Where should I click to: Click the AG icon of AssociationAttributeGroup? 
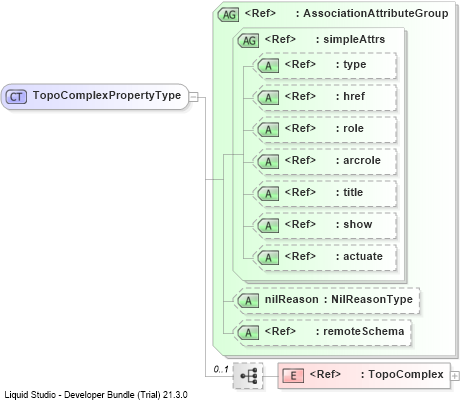(x=228, y=14)
